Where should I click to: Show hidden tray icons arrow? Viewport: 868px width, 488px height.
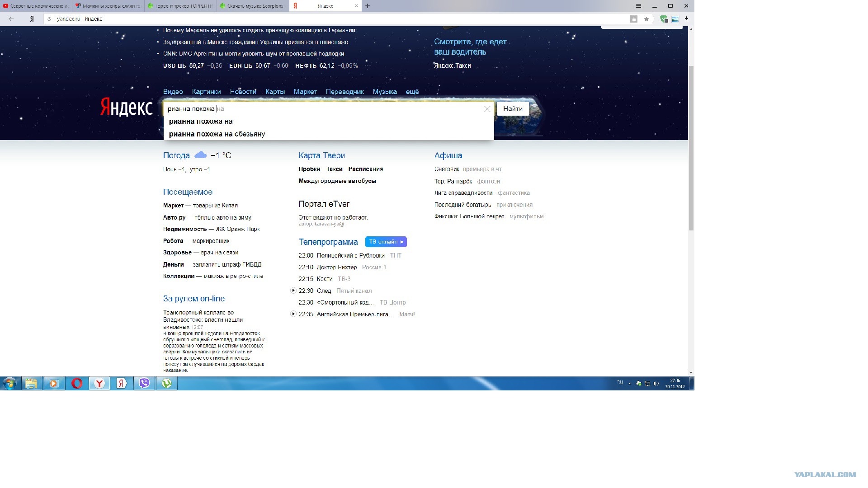point(630,384)
